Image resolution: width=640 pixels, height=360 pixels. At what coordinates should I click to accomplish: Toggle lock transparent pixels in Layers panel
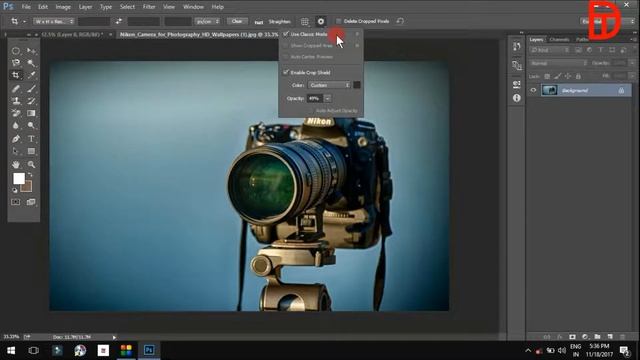(x=547, y=76)
